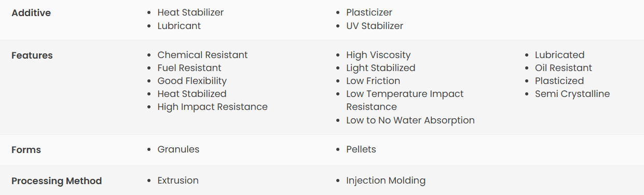Click the Forms row label
Viewport: 644px width, 195px height.
26,150
